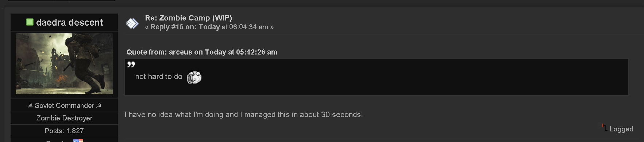Image resolution: width=644 pixels, height=142 pixels.
Task: Click the Reply #16 timestamp text
Action: click(209, 27)
